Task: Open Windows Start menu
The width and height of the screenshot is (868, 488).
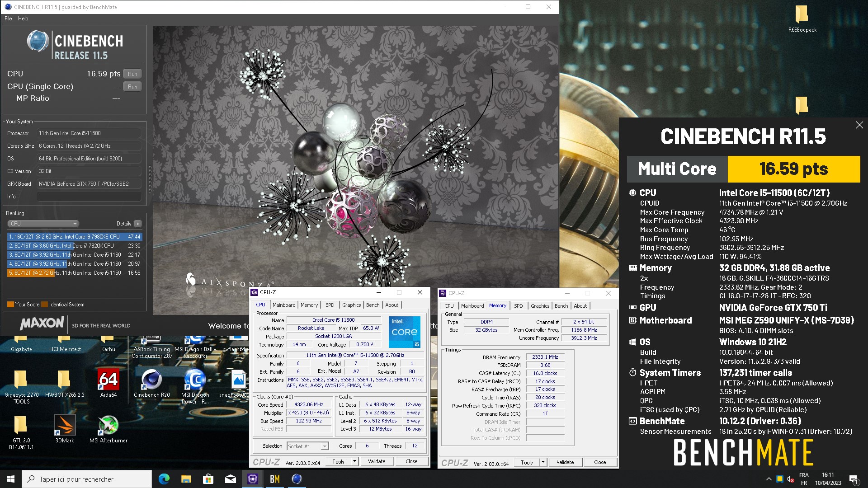Action: (x=11, y=479)
